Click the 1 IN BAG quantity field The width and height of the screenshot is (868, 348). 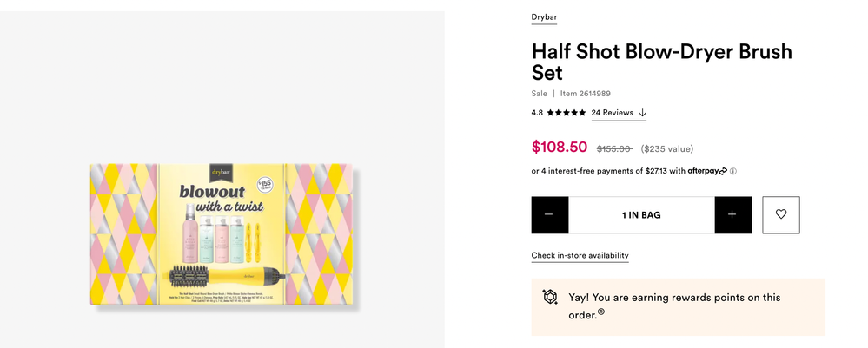(641, 215)
